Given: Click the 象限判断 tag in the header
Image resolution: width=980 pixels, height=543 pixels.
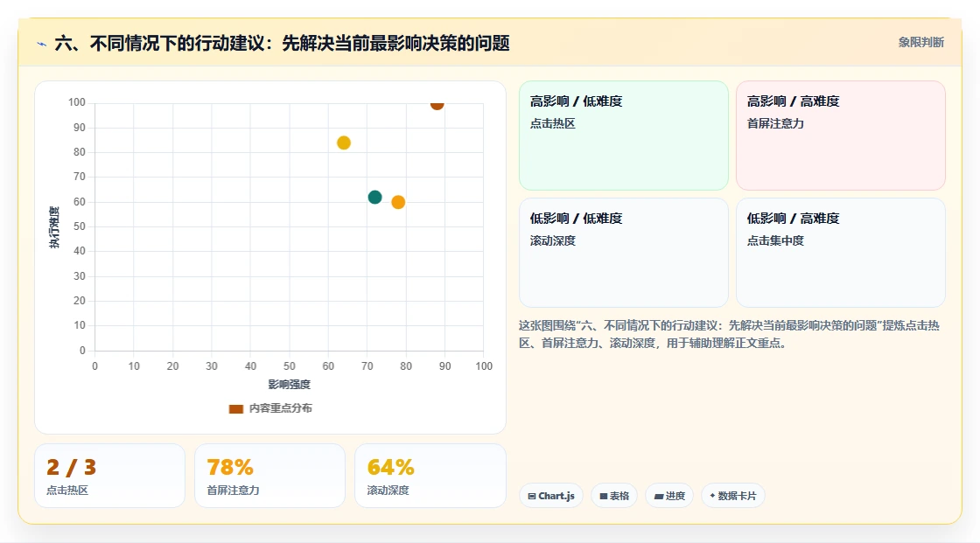Looking at the screenshot, I should (x=921, y=43).
